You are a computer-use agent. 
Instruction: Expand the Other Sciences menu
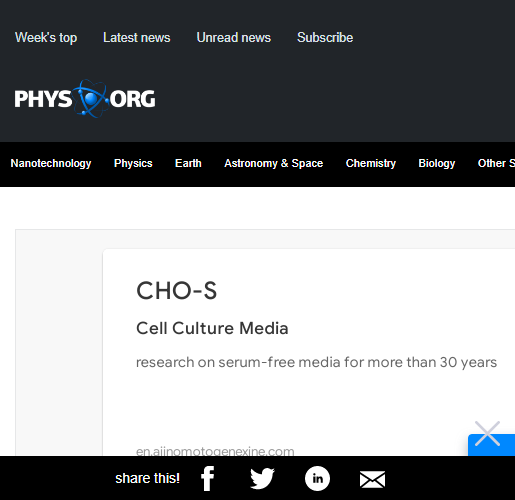[x=496, y=163]
